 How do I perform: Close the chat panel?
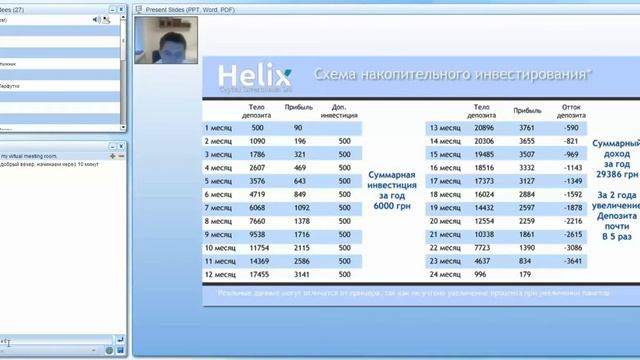click(x=121, y=146)
